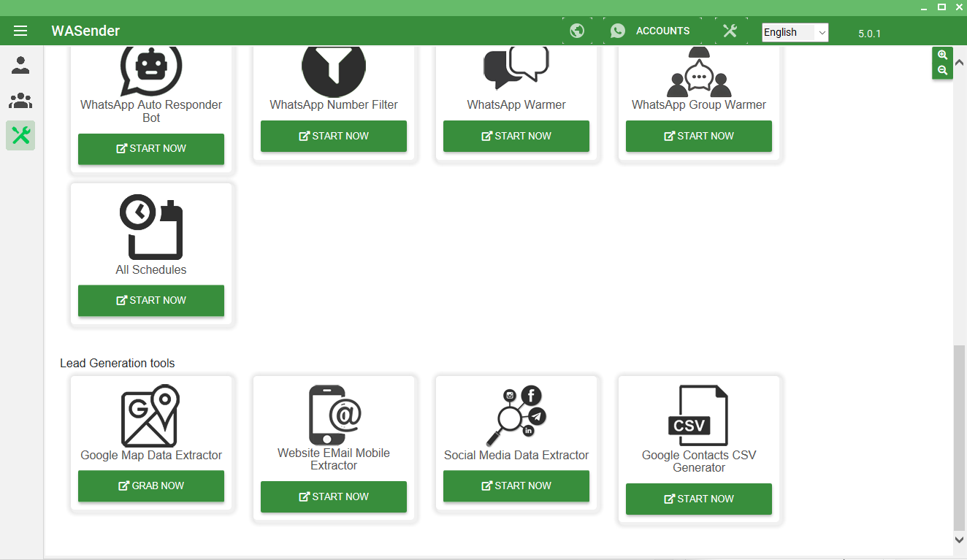967x560 pixels.
Task: Start the Social Media Data Extractor
Action: point(516,486)
